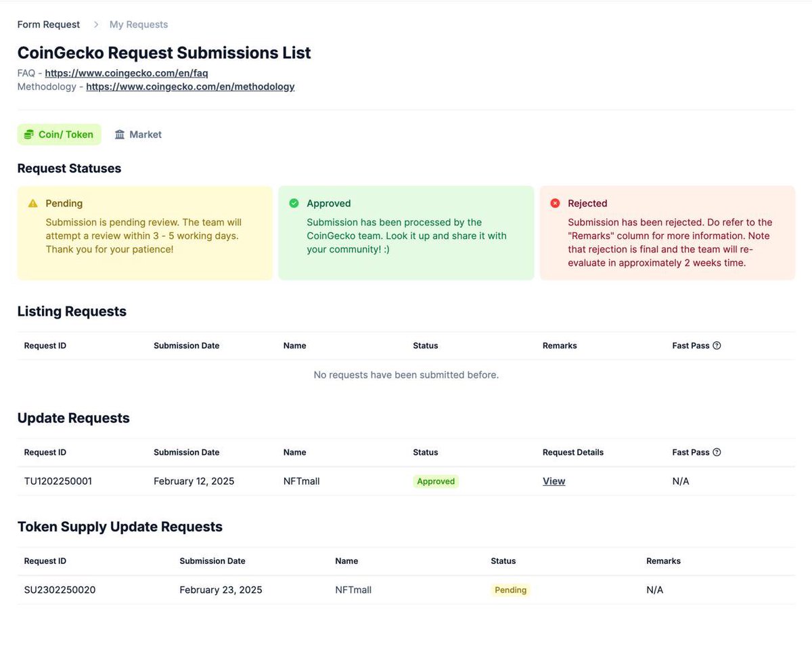Image resolution: width=812 pixels, height=645 pixels.
Task: Click the February 12, 2025 submission date
Action: point(194,481)
